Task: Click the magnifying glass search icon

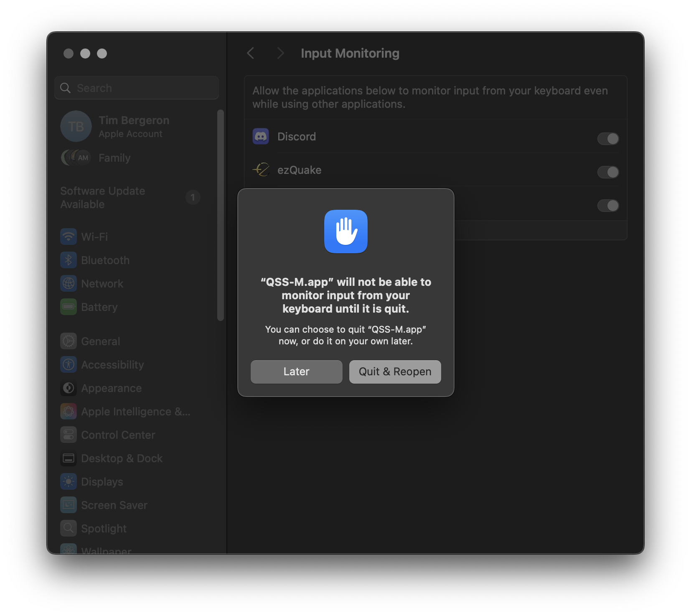Action: click(x=65, y=88)
